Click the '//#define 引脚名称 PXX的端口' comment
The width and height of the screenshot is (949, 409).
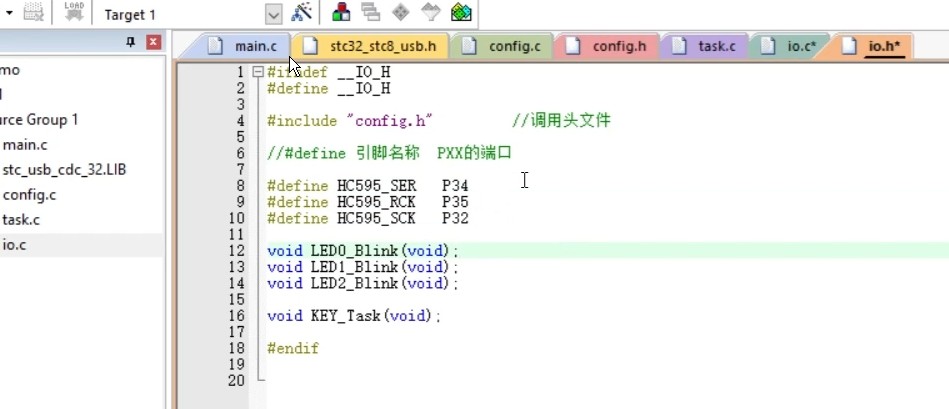coord(389,154)
